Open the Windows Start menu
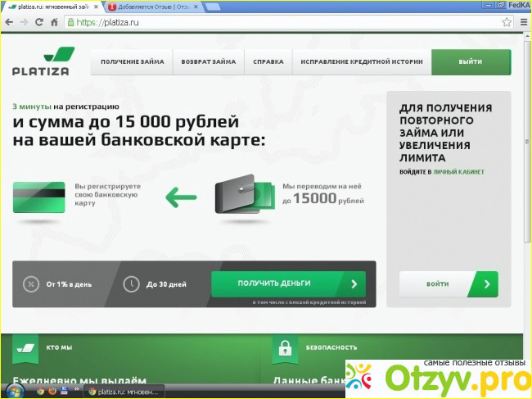The image size is (532, 399). pyautogui.click(x=12, y=392)
